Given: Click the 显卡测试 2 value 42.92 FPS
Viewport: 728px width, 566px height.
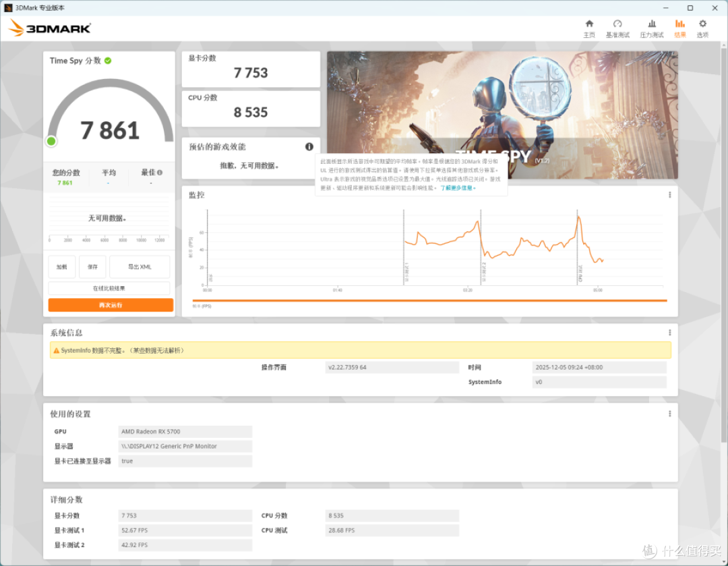Looking at the screenshot, I should coord(185,545).
